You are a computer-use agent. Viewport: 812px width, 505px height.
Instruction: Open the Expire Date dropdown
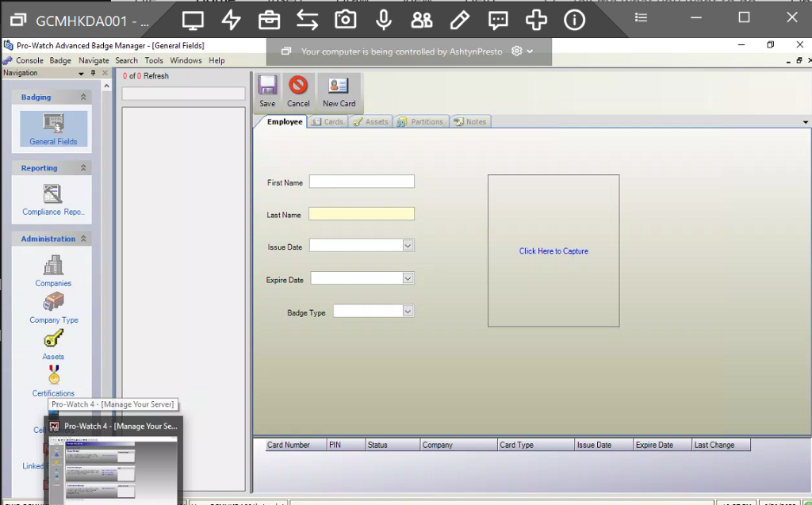click(408, 278)
